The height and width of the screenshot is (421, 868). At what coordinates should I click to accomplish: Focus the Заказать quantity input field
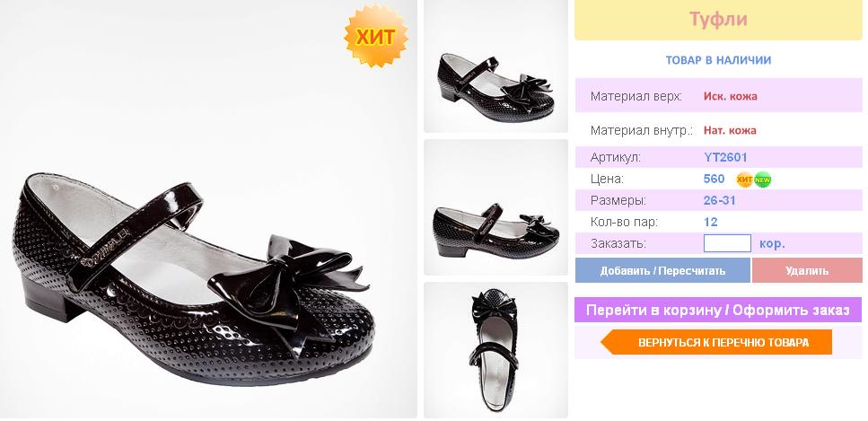point(727,243)
